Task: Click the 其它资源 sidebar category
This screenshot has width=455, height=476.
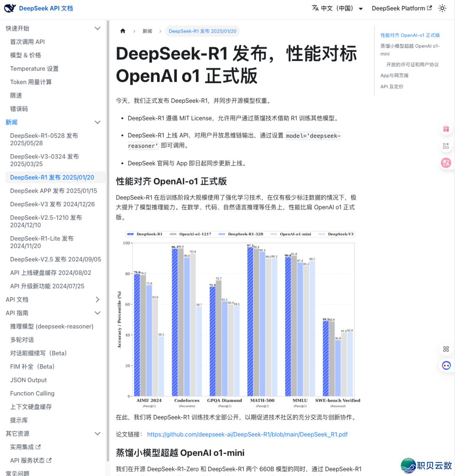Action: click(18, 433)
